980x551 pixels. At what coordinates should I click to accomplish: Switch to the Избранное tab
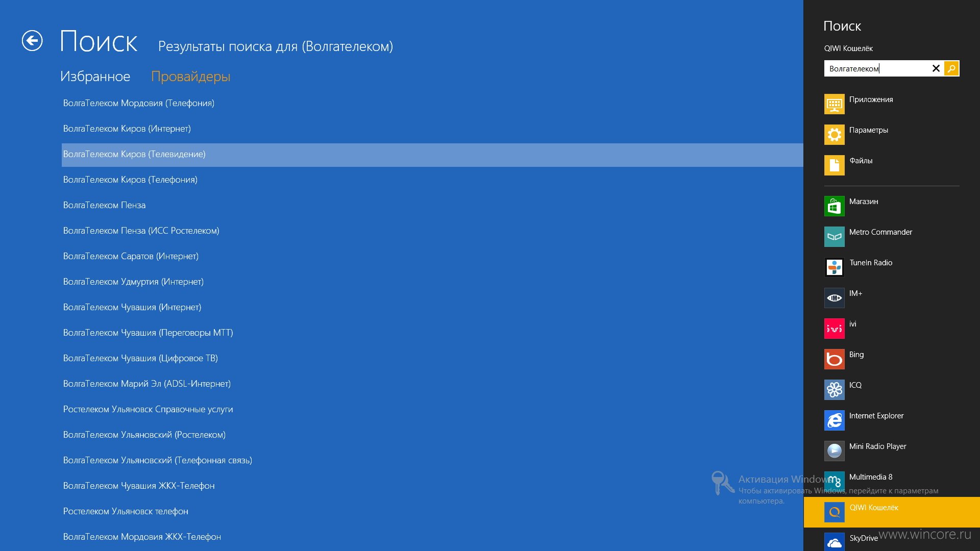pos(95,77)
